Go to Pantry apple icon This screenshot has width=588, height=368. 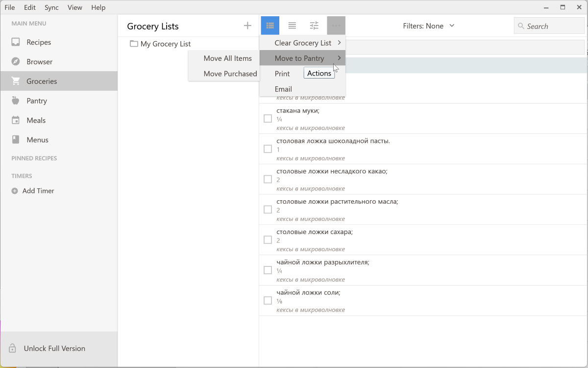click(x=16, y=101)
